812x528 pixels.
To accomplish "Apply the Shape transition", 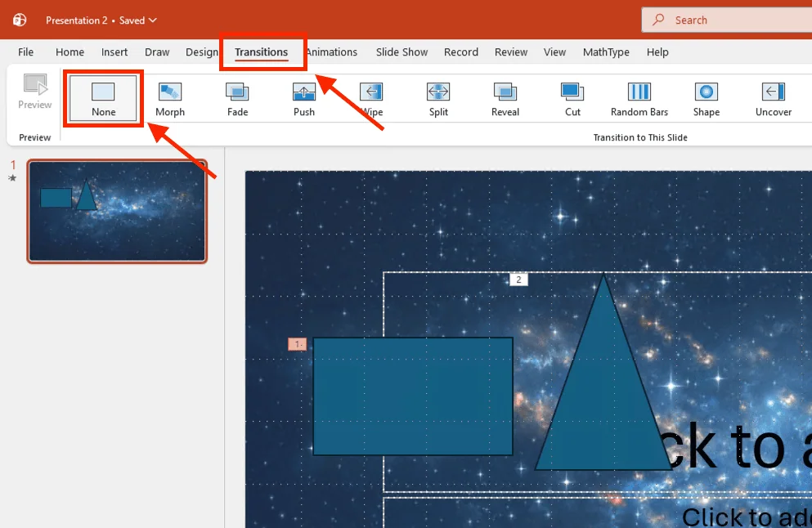I will pos(707,100).
